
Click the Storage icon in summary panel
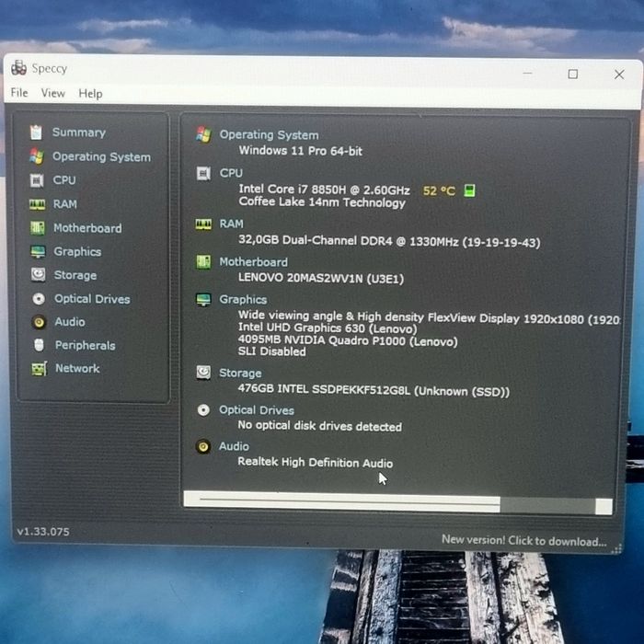pos(203,373)
